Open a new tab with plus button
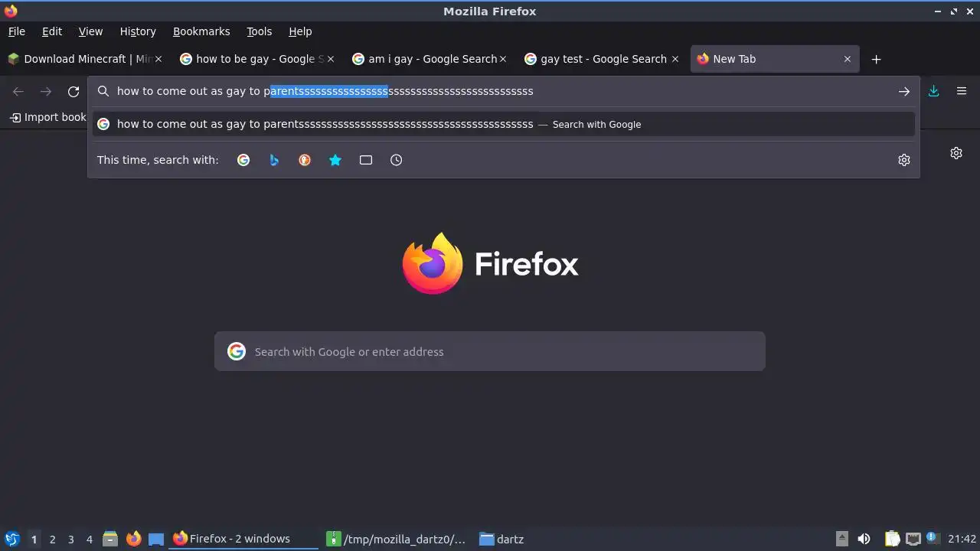The image size is (980, 551). (877, 59)
